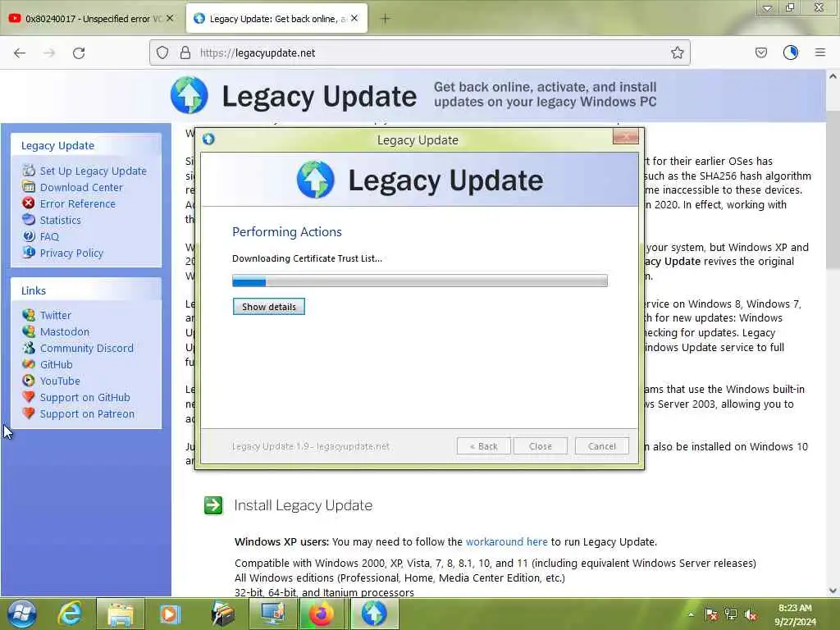Open the Mastodon link

coord(64,331)
